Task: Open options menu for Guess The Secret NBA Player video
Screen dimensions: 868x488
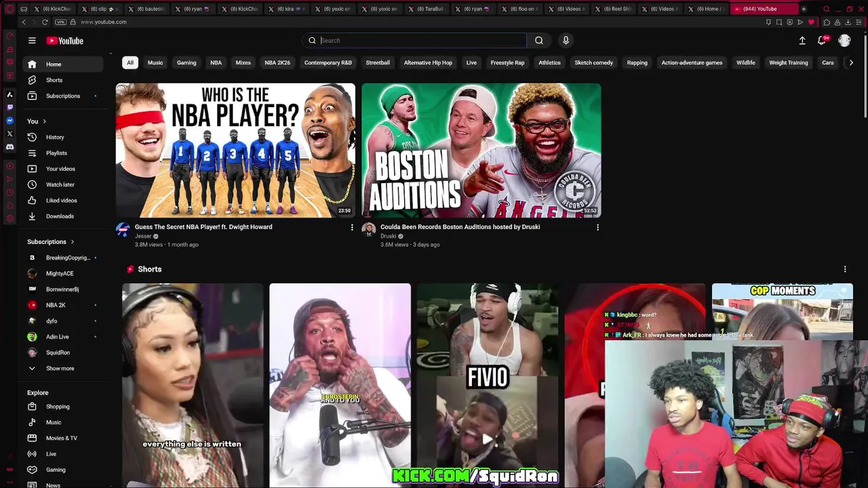Action: click(351, 227)
